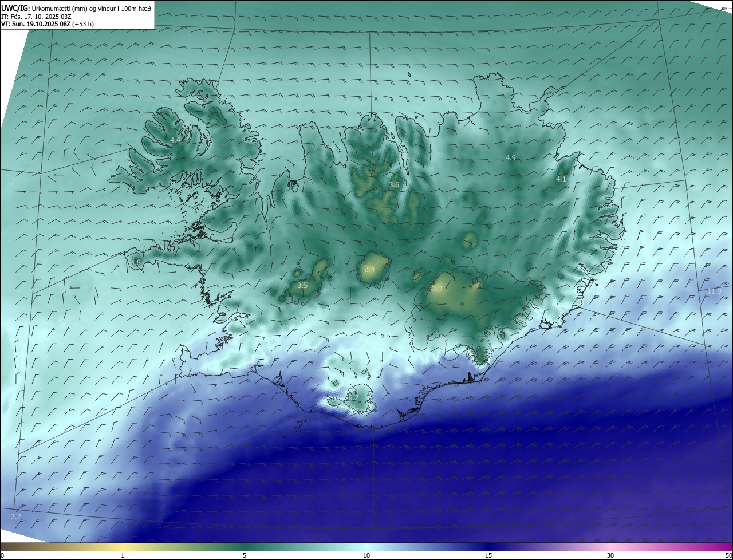Click the '15' tick label on the color scale

coord(488,555)
